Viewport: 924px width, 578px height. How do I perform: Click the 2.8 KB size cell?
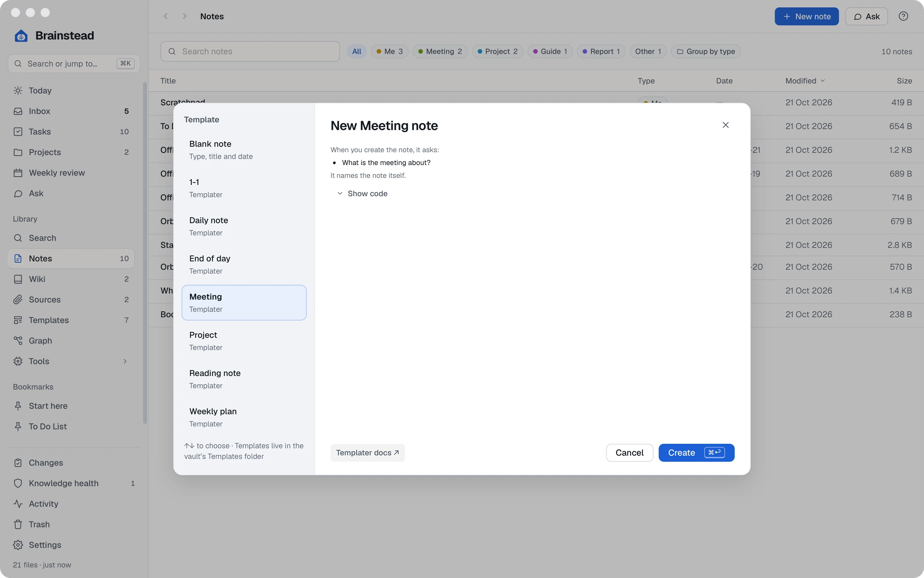(899, 245)
